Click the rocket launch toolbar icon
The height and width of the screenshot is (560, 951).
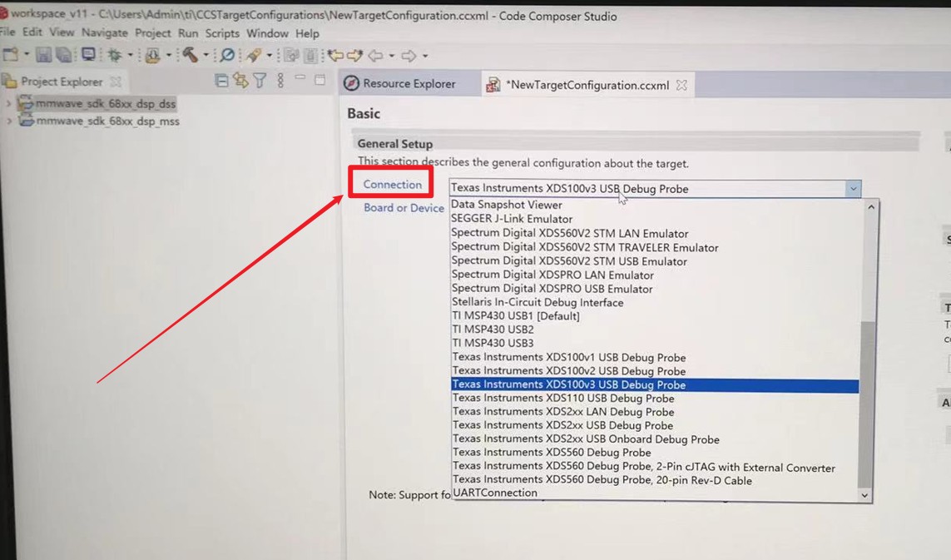pos(254,56)
